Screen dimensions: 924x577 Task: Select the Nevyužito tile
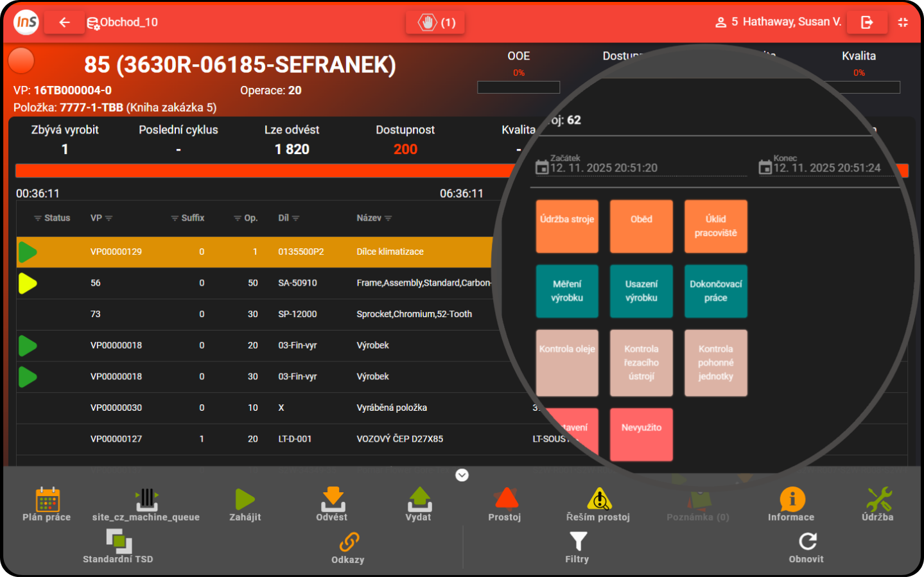[x=641, y=435]
